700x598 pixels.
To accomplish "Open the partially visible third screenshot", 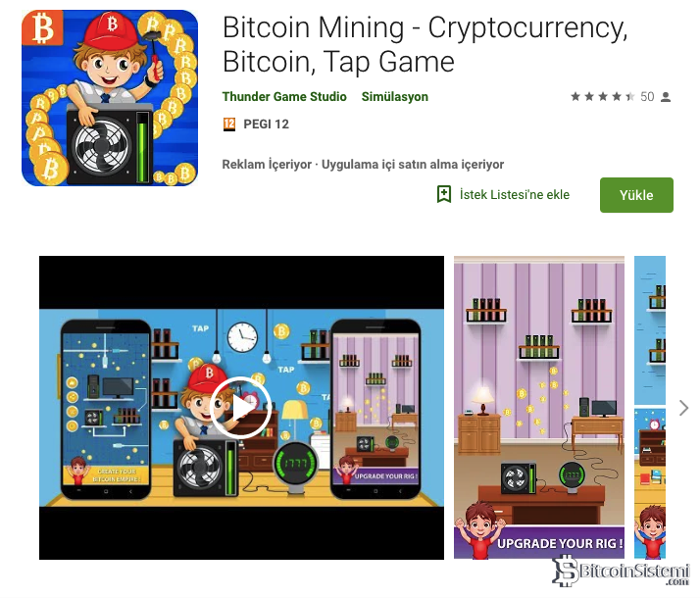I will pos(650,407).
